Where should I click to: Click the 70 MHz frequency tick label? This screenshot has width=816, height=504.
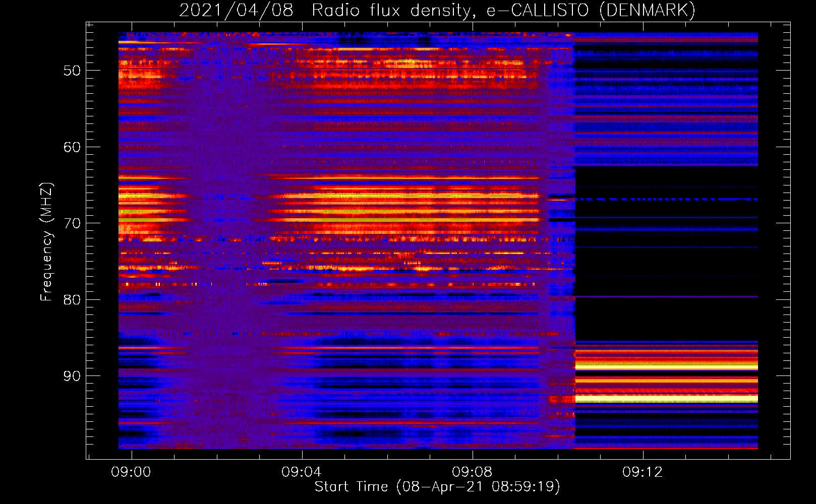click(72, 223)
